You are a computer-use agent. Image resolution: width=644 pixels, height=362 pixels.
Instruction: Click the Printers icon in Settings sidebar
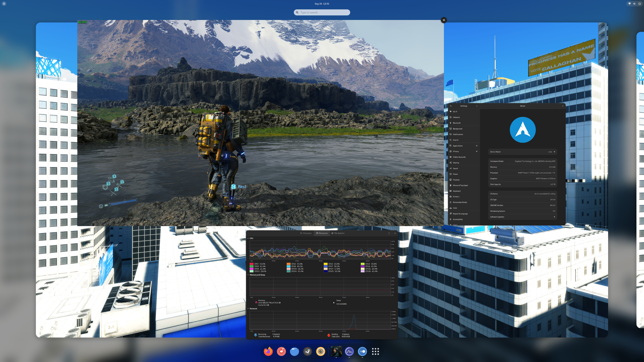coord(450,197)
